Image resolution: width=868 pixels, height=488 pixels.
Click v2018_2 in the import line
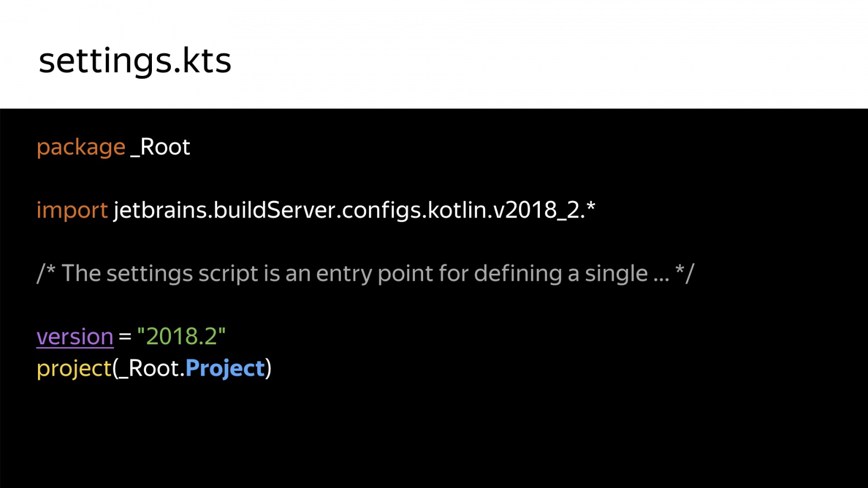(537, 211)
